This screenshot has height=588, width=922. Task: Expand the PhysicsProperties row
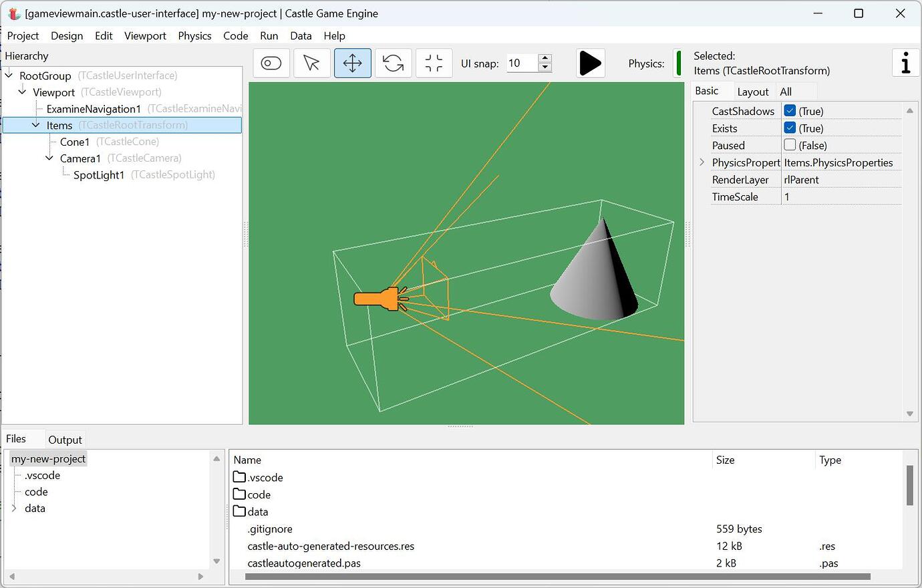click(x=701, y=162)
